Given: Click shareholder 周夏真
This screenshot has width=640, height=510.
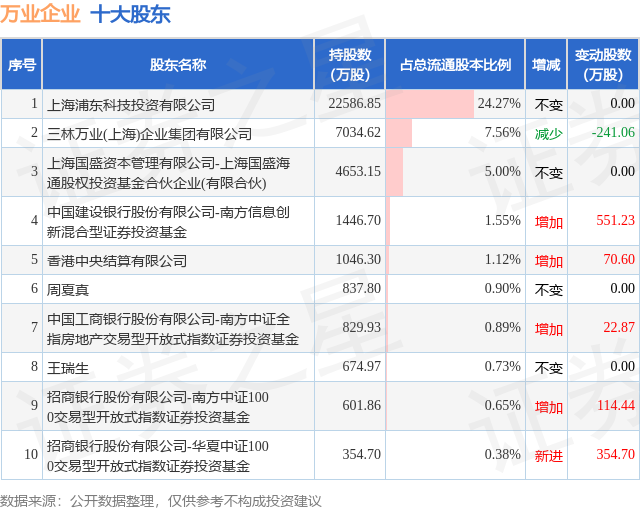Looking at the screenshot, I should coord(68,290).
